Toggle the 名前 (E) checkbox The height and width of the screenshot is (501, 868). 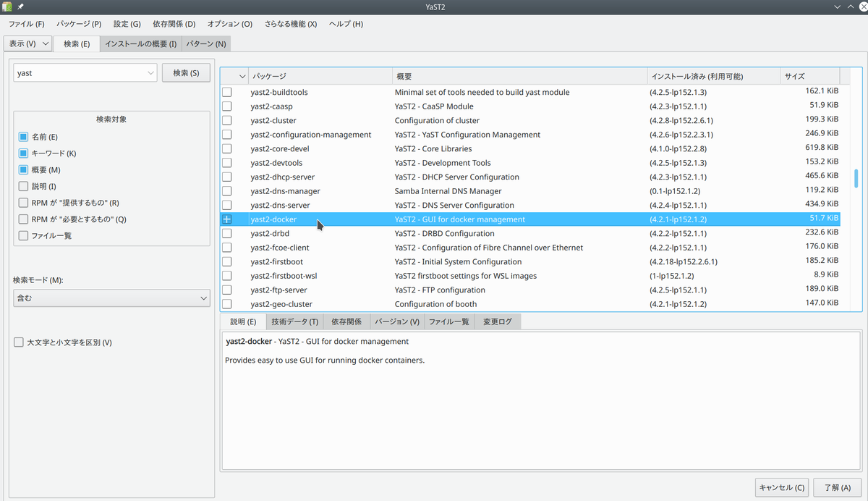(x=23, y=137)
